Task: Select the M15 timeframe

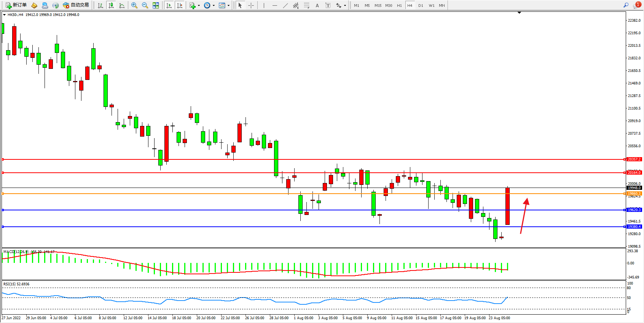Action: (x=378, y=5)
